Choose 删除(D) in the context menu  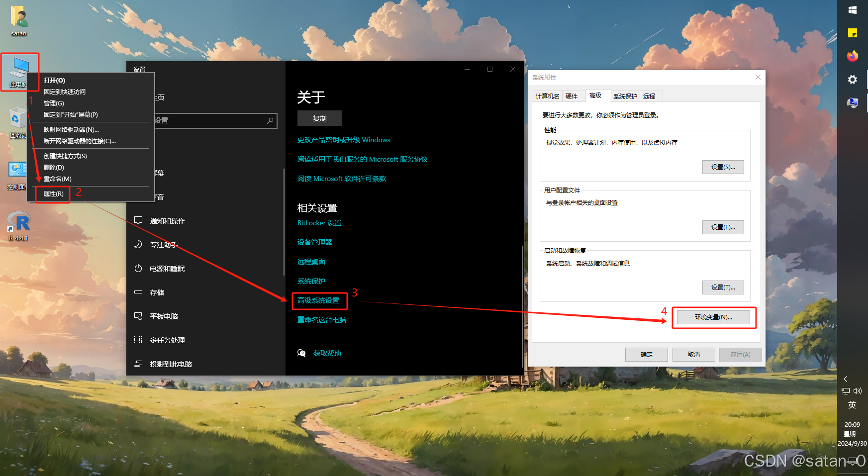[x=91, y=167]
